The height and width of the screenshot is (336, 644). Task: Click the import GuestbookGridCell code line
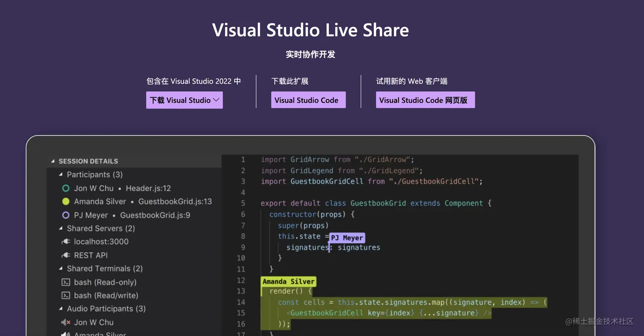point(371,181)
